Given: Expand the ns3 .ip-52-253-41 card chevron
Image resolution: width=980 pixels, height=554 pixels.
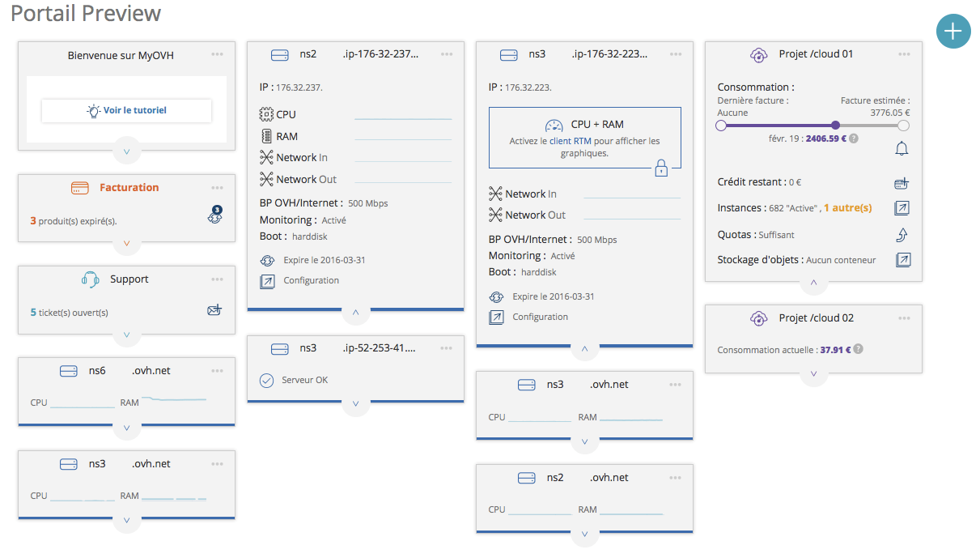Looking at the screenshot, I should click(x=355, y=403).
